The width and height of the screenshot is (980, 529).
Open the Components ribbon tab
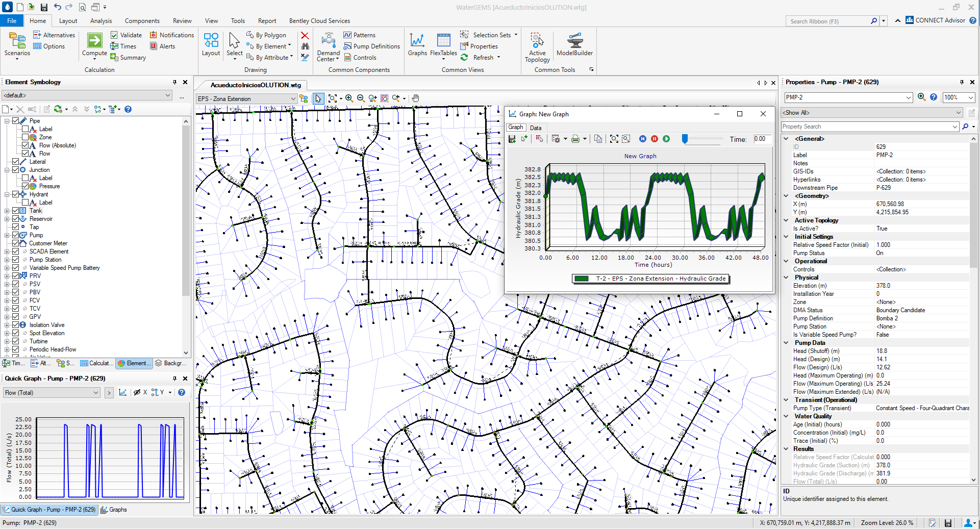click(142, 21)
